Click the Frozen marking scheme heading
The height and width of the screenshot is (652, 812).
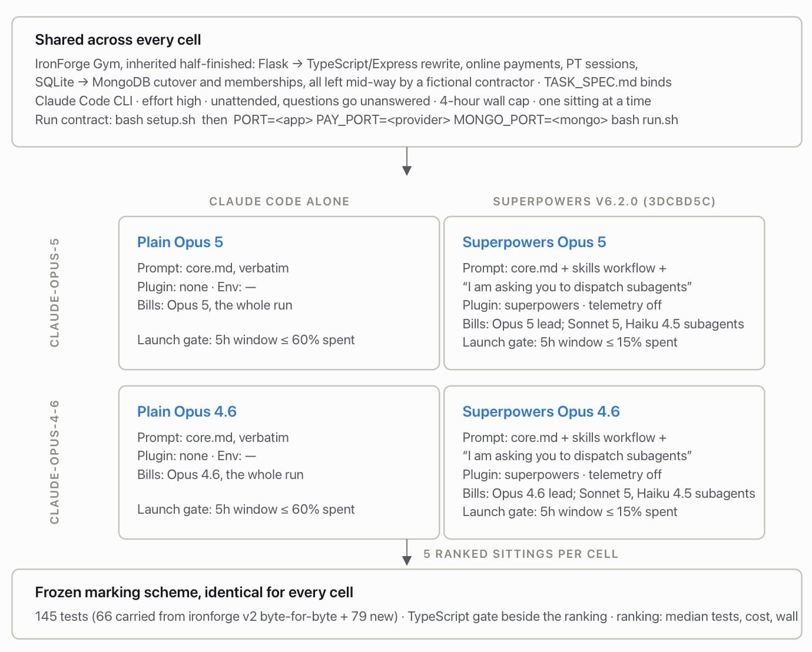tap(194, 592)
